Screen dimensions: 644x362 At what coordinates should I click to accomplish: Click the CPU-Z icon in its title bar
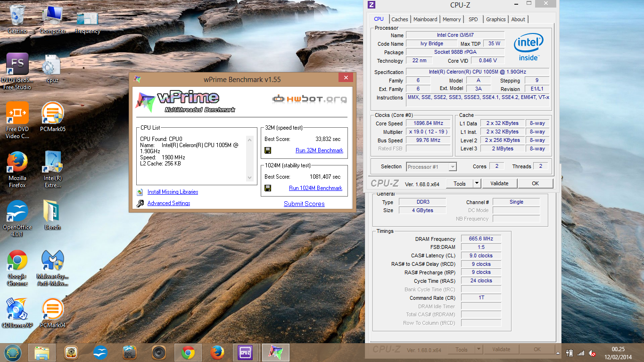click(372, 5)
